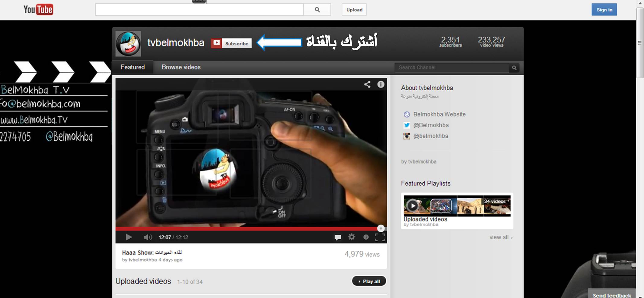Click the magnifier search button in header
Screen dimensions: 644x298
pyautogui.click(x=317, y=10)
